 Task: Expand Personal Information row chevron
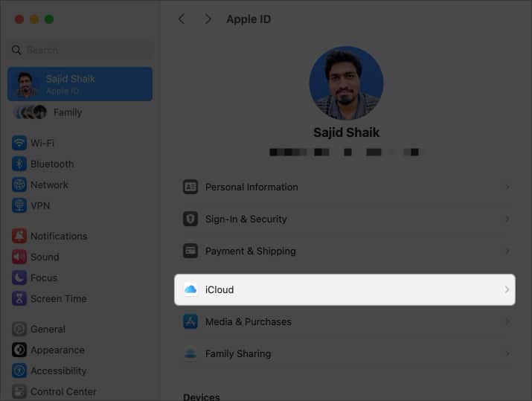click(x=507, y=187)
